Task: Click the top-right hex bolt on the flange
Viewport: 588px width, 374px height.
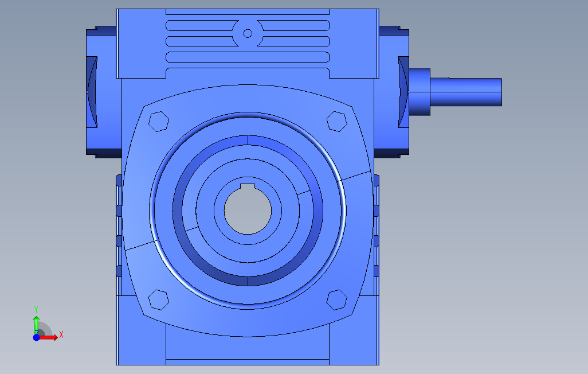Action: [337, 122]
